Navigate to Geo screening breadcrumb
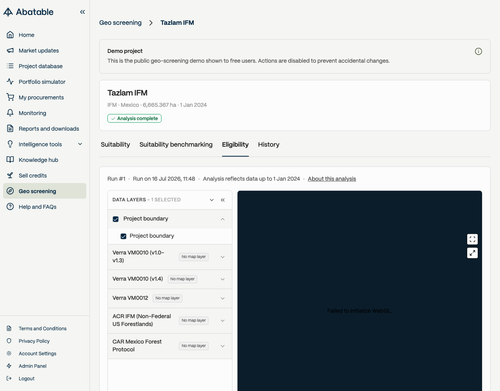This screenshot has width=500, height=391. [120, 22]
